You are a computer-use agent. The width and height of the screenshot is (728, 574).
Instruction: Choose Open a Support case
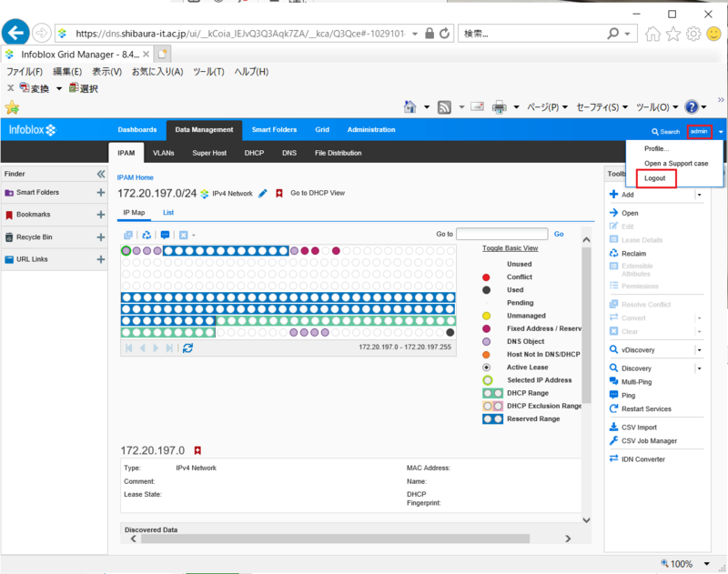676,164
